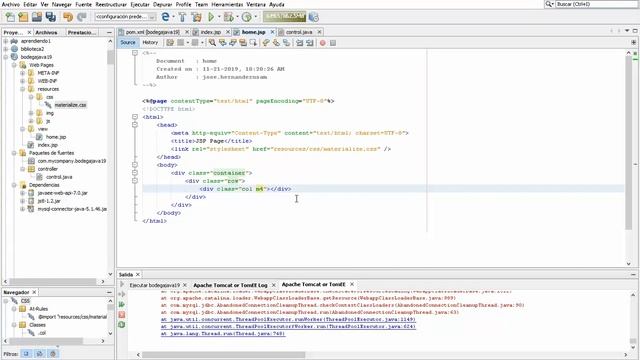The width and height of the screenshot is (640, 360).
Task: Click the editor vertical scrollbar
Action: [629, 143]
